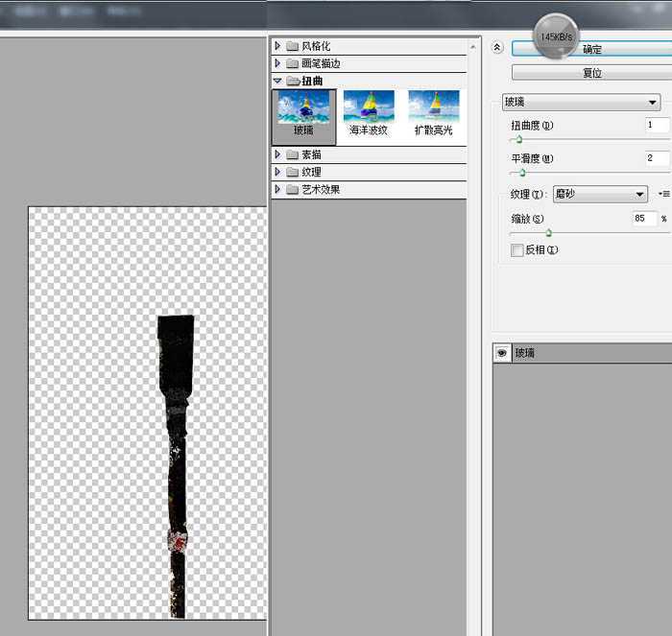
Task: Click the 艺术效果 folder icon
Action: pos(292,189)
